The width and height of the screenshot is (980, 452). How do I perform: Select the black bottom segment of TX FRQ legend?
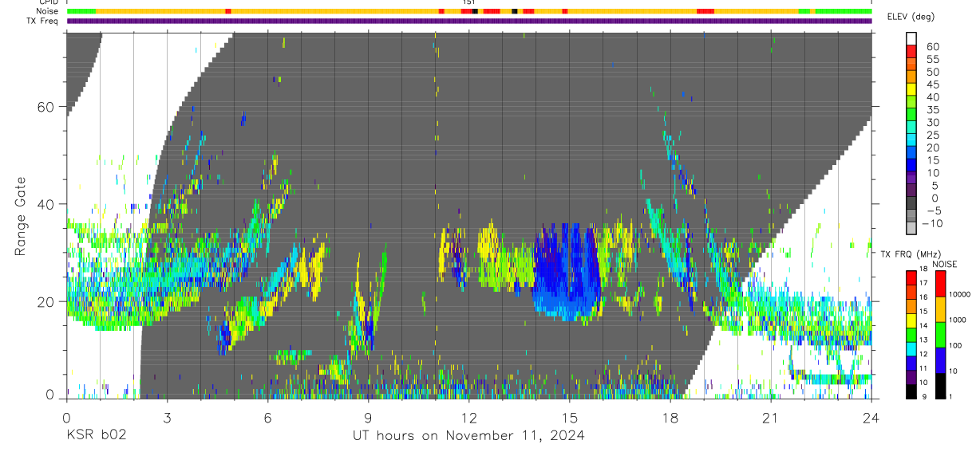click(911, 391)
